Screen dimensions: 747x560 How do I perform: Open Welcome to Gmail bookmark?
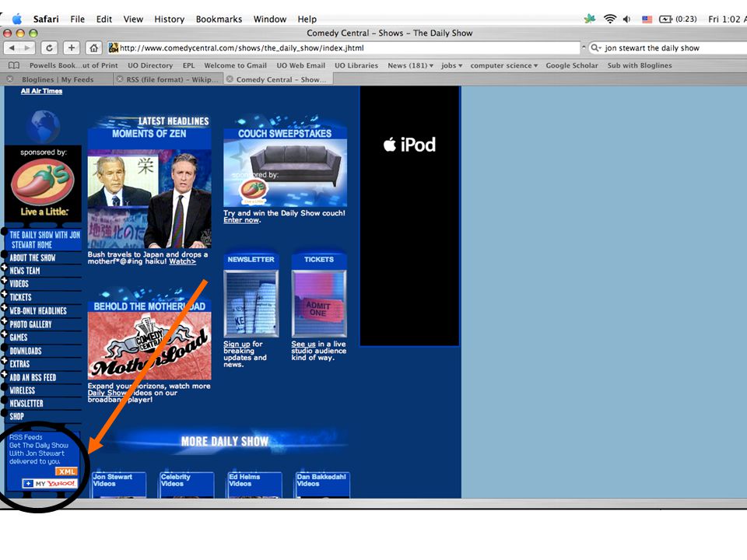[235, 65]
